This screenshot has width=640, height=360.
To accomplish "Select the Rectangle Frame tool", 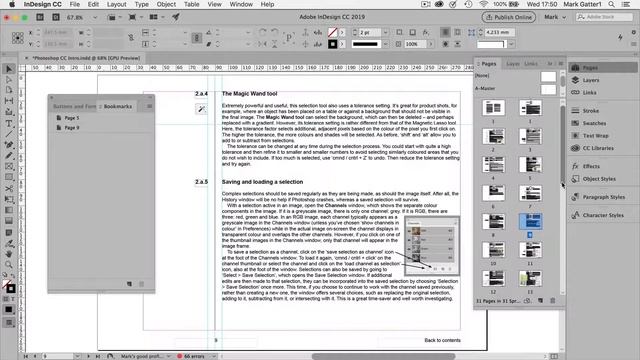I will 9,167.
